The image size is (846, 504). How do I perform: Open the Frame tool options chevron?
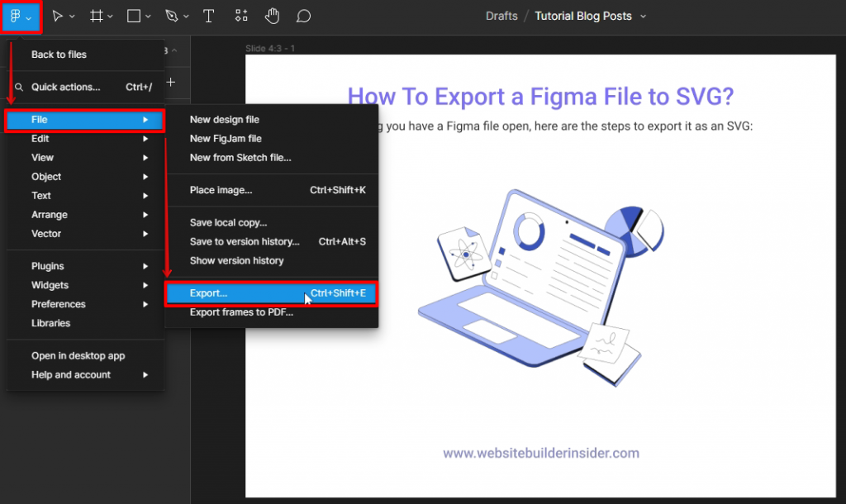(x=110, y=17)
